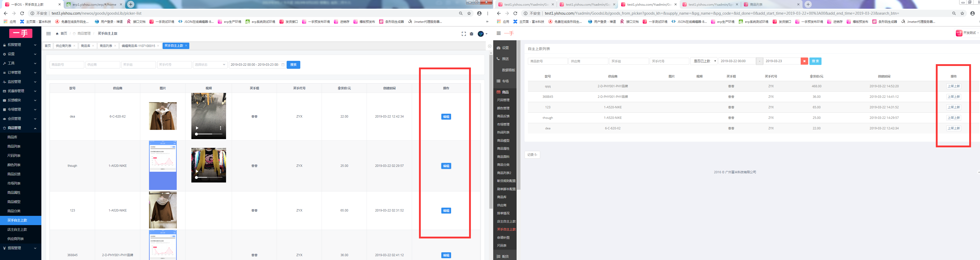
Task: Seek the though row video progress bar
Action: 209,178
